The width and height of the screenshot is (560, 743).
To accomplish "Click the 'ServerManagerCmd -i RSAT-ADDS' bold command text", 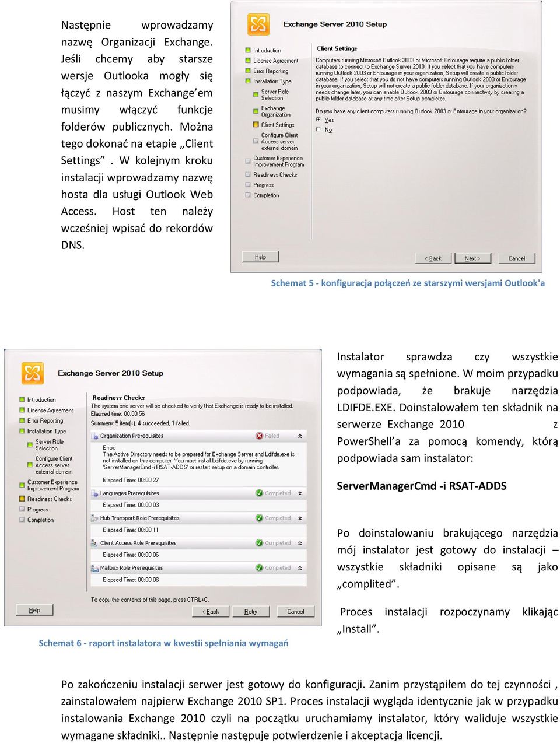I will tap(422, 486).
